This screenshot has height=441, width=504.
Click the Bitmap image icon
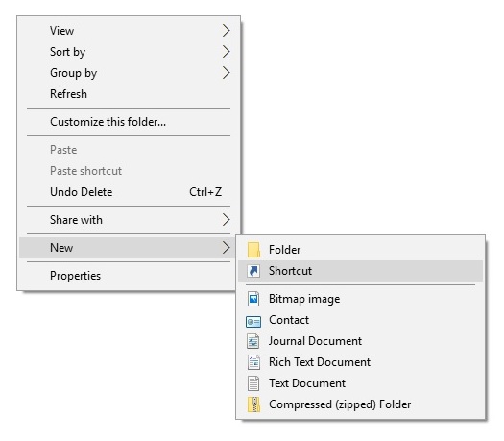[x=253, y=299]
